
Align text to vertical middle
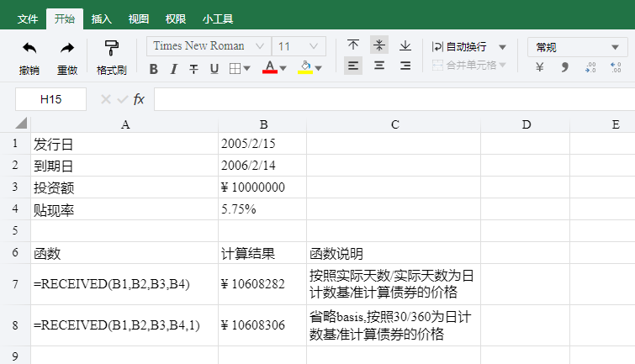click(379, 45)
